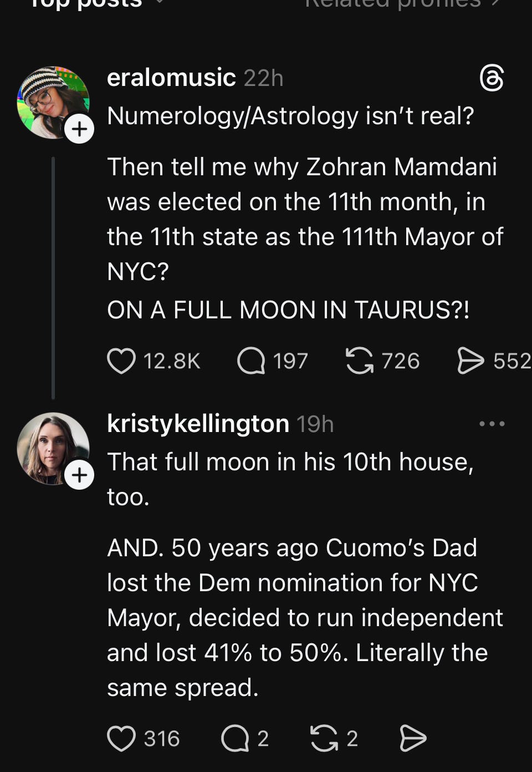
Task: Follow eralomusic with the plus badge
Action: pyautogui.click(x=79, y=129)
